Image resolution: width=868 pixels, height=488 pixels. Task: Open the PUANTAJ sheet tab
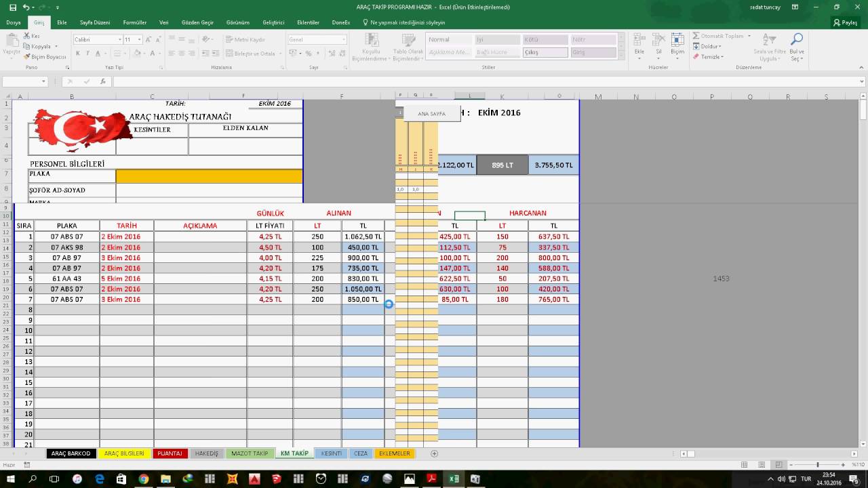[170, 453]
